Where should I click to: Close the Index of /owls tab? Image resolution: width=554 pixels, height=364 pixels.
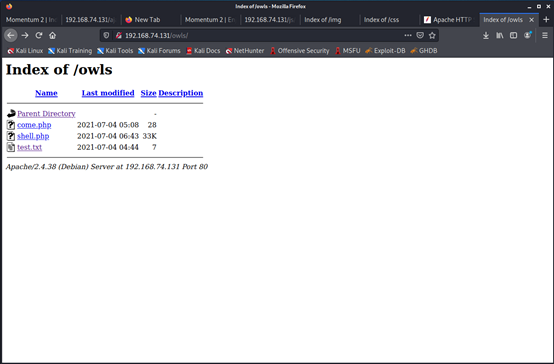point(531,20)
